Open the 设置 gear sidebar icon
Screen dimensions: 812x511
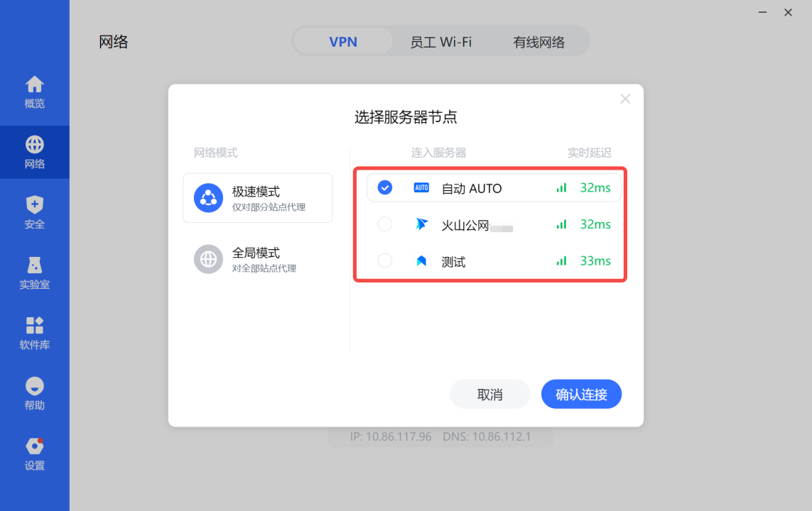coord(35,446)
